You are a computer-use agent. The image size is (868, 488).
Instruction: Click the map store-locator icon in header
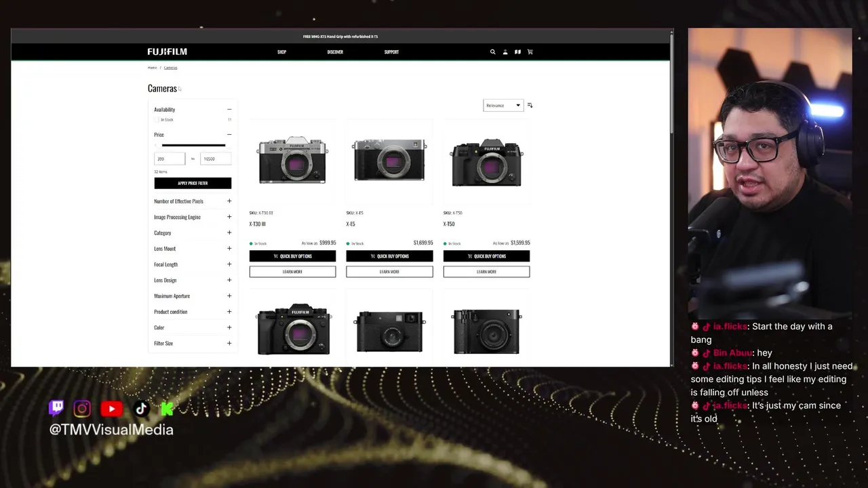point(517,52)
